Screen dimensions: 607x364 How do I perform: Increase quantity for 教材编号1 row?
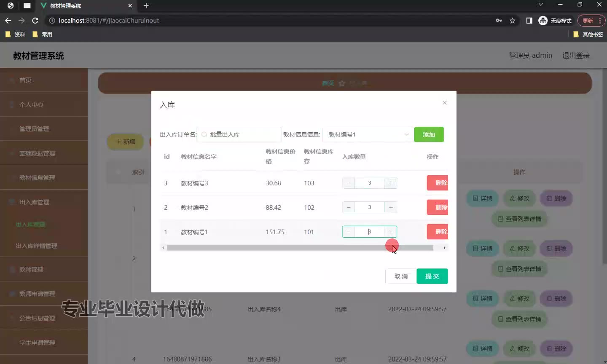pyautogui.click(x=391, y=232)
